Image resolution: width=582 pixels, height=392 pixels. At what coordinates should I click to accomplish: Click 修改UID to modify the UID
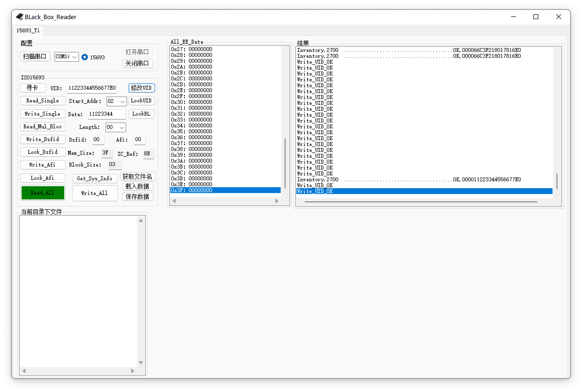tap(141, 88)
